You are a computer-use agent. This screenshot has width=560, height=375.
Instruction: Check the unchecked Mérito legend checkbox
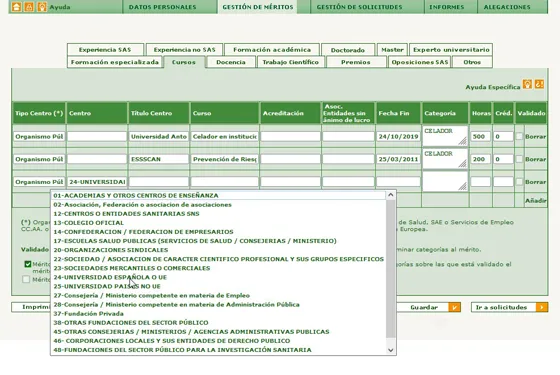tap(26, 279)
